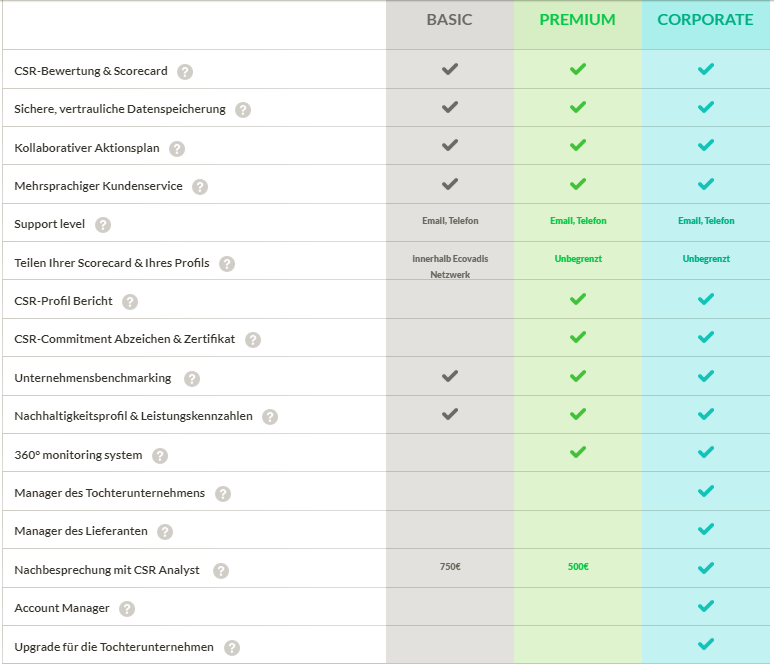Click question mark next to Mehrsprachiger Kundenservice

click(x=200, y=187)
